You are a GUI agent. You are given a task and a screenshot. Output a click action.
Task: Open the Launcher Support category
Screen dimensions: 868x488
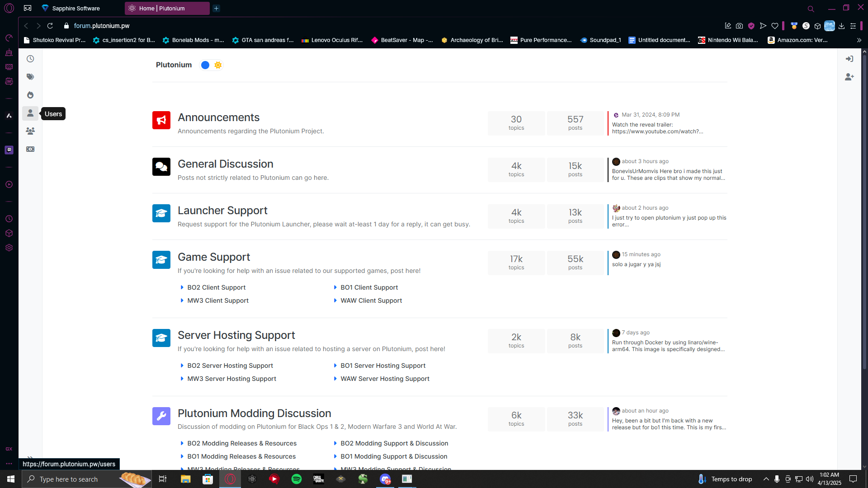[222, 211]
